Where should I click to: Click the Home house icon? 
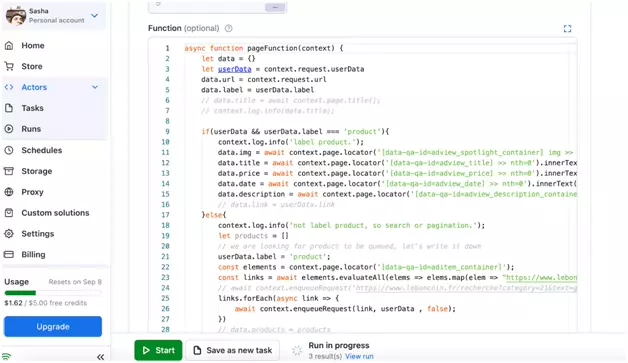click(9, 45)
